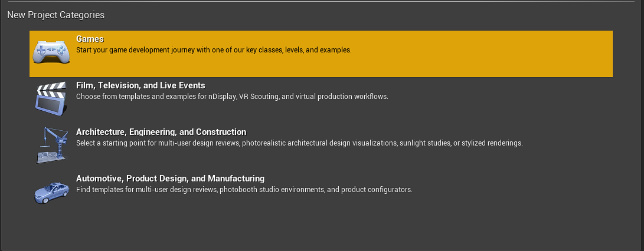Choose Film, Television, and Live Events title
The width and height of the screenshot is (644, 251).
coord(140,85)
